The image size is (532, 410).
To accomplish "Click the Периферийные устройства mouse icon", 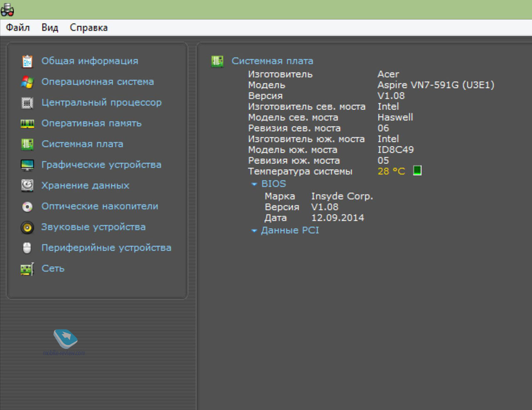I will (x=27, y=248).
